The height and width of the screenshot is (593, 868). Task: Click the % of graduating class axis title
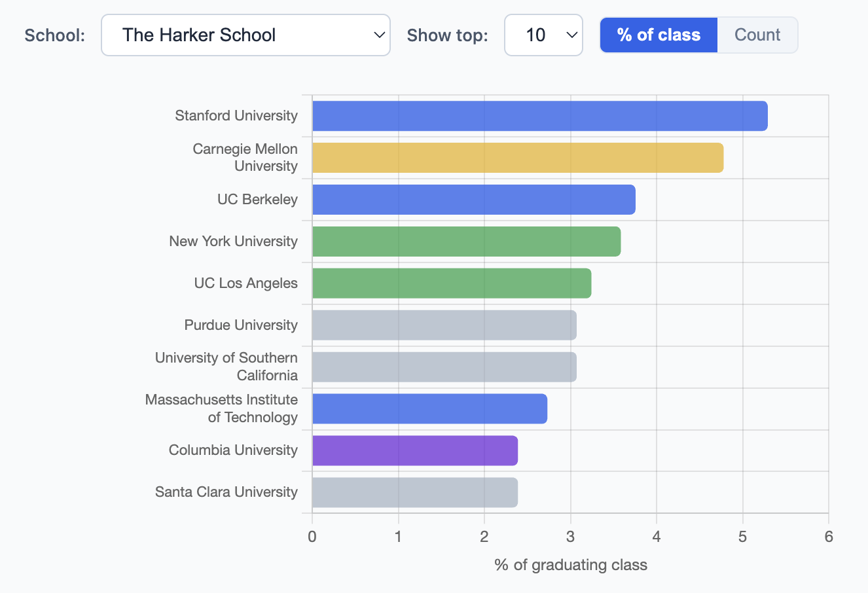(x=570, y=565)
